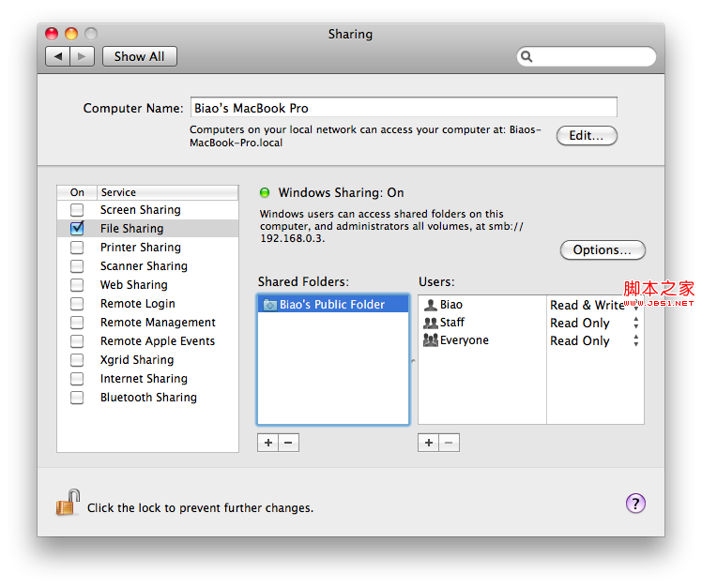Click the Edit… button for computer name
The image size is (702, 588).
pos(587,136)
